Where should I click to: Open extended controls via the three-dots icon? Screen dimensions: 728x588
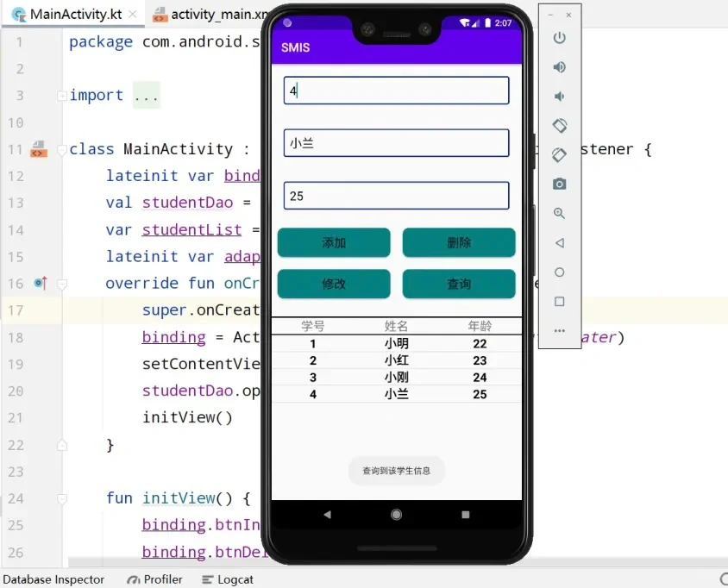click(x=559, y=330)
